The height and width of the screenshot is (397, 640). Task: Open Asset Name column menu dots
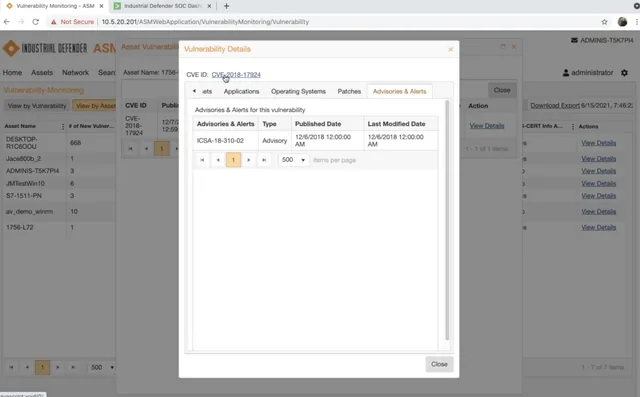(x=62, y=126)
